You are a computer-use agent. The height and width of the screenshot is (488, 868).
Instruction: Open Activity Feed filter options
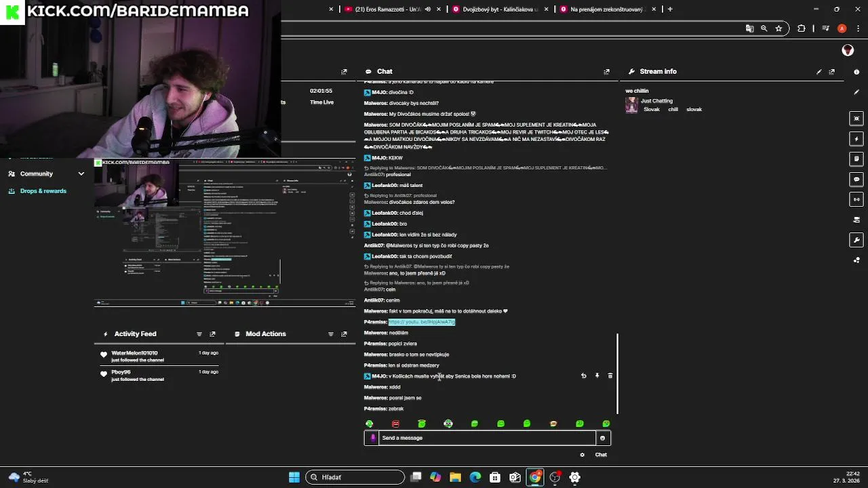(199, 334)
